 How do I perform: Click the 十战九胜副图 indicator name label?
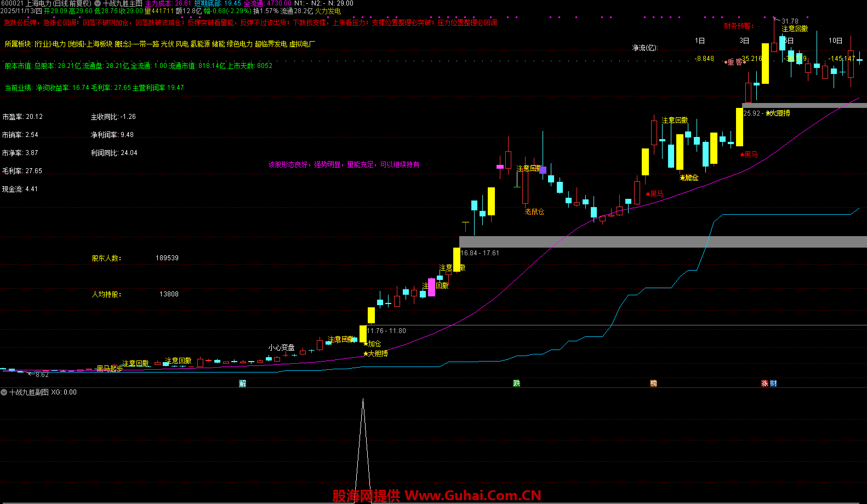coord(29,392)
